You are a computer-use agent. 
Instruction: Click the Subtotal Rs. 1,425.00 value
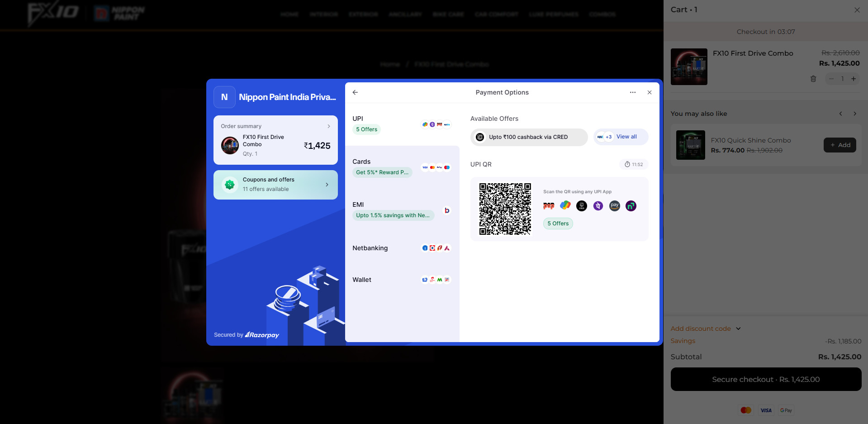(x=840, y=357)
